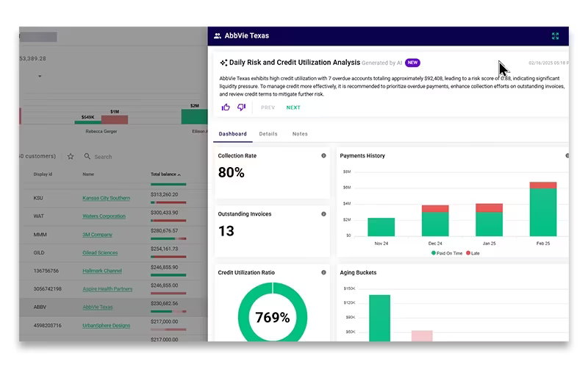Switch to the Notes tab
This screenshot has height=368, width=588.
(x=300, y=134)
